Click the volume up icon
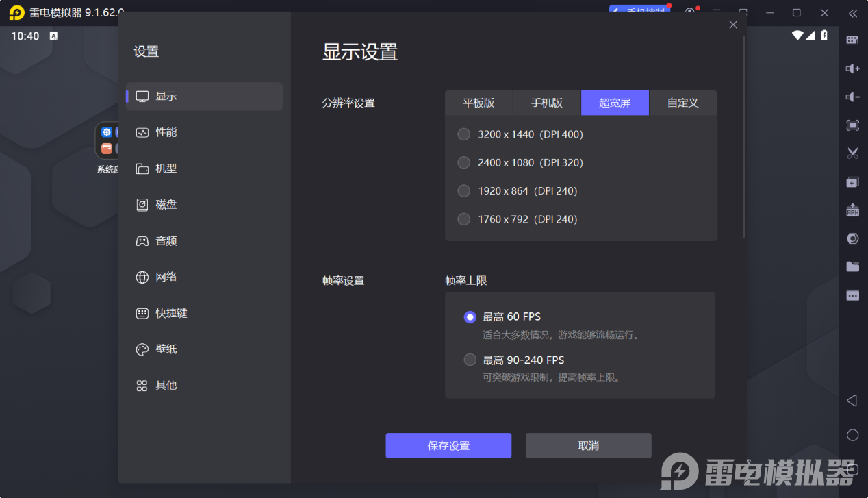Screen dimensions: 868x498 click(852, 69)
